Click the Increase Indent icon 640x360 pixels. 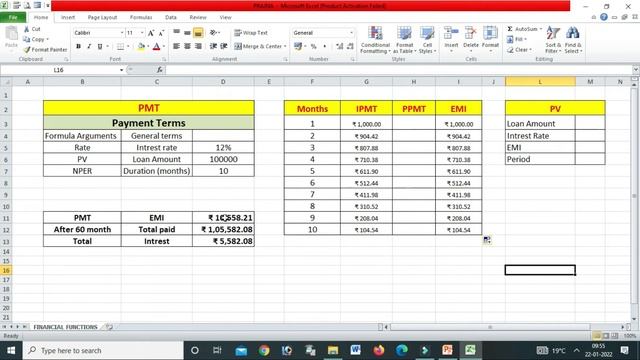[x=224, y=46]
